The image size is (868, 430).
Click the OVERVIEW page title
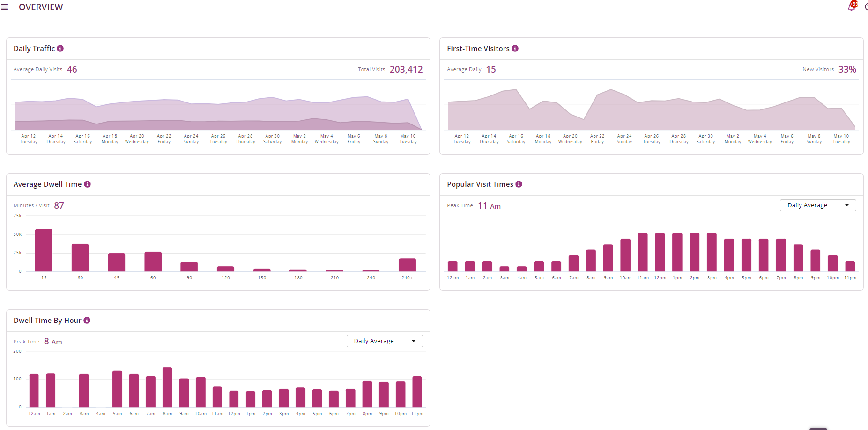[x=41, y=7]
